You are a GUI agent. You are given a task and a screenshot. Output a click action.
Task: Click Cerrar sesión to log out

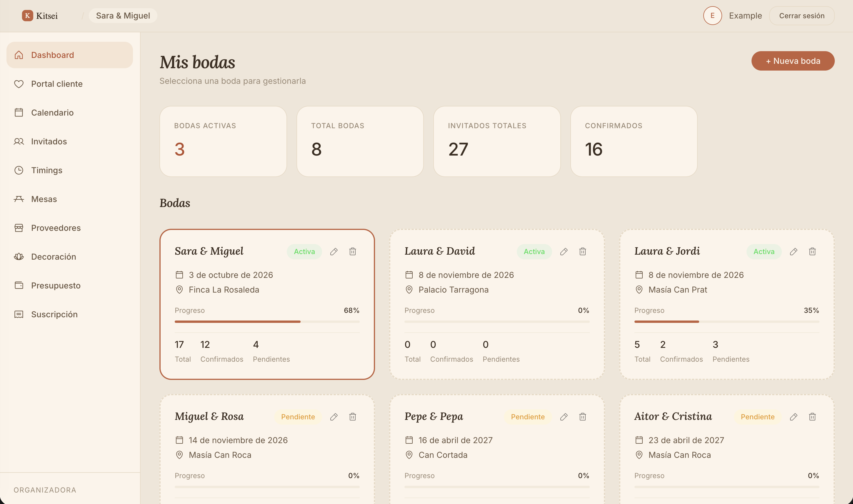(x=802, y=16)
